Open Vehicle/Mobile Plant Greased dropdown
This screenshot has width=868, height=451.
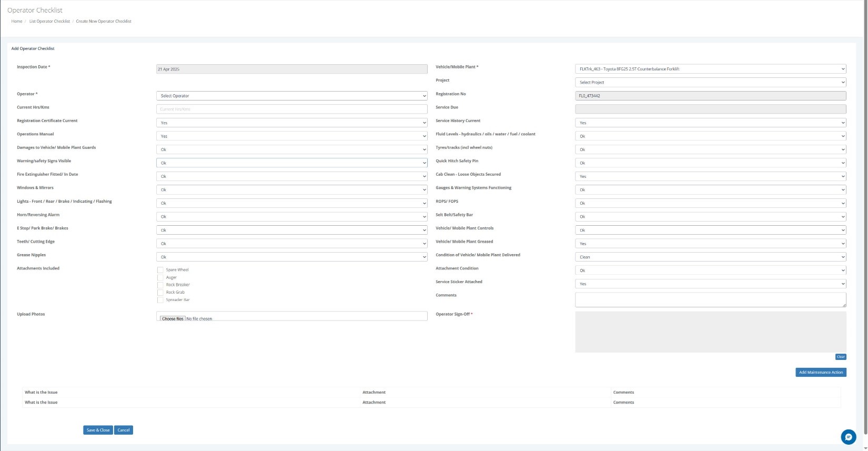(711, 244)
